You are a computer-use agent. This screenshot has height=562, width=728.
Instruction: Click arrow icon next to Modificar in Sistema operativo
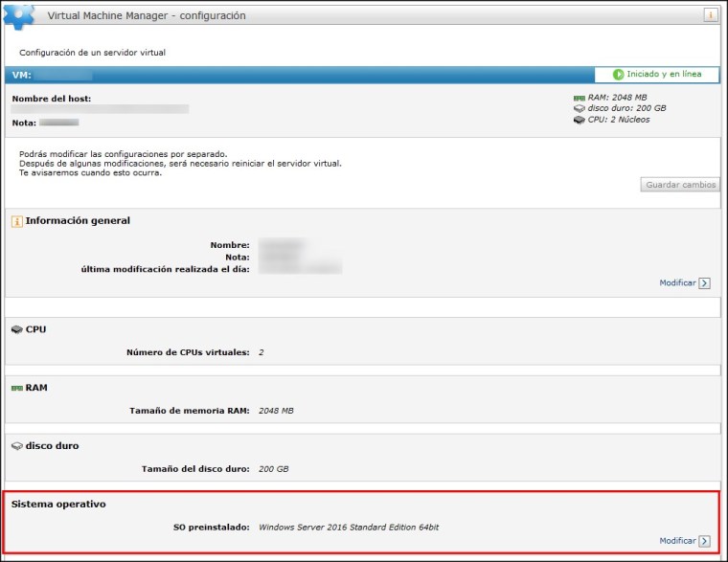click(x=704, y=541)
